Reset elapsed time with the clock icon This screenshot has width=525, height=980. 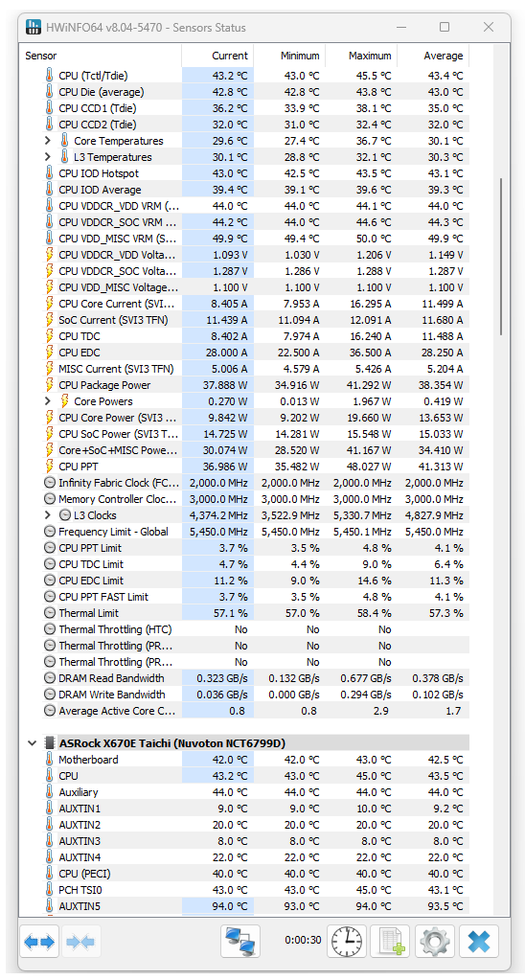pyautogui.click(x=346, y=941)
